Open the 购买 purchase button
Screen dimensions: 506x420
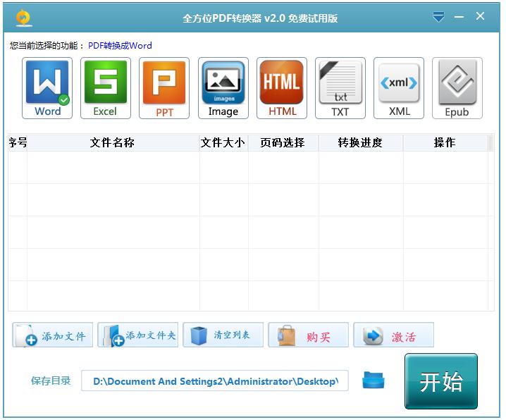[308, 336]
